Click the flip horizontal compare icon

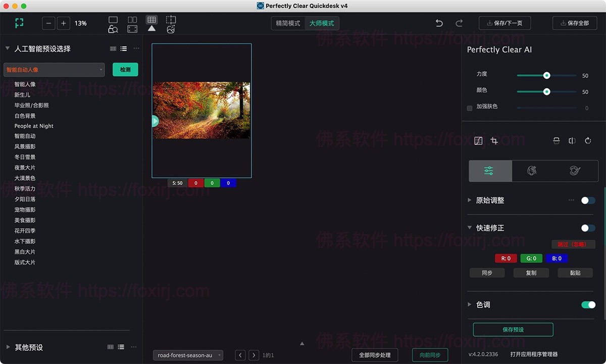pyautogui.click(x=572, y=141)
